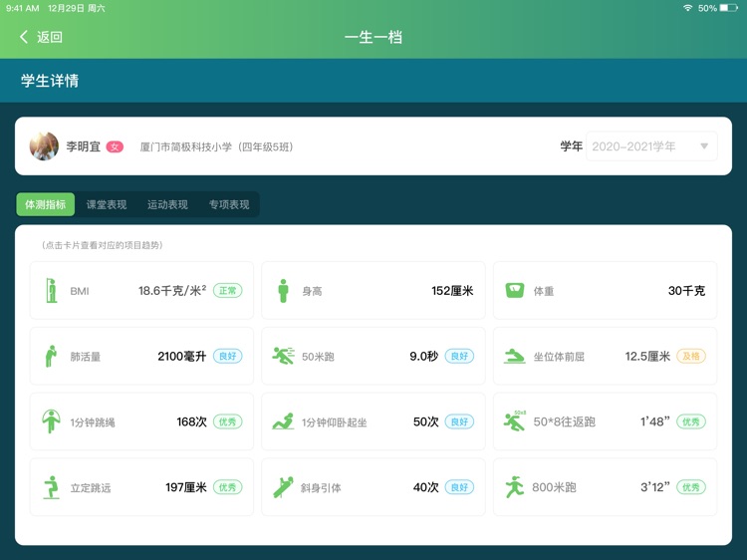The width and height of the screenshot is (747, 560).
Task: Click the 168次 jump rope count
Action: 191,421
